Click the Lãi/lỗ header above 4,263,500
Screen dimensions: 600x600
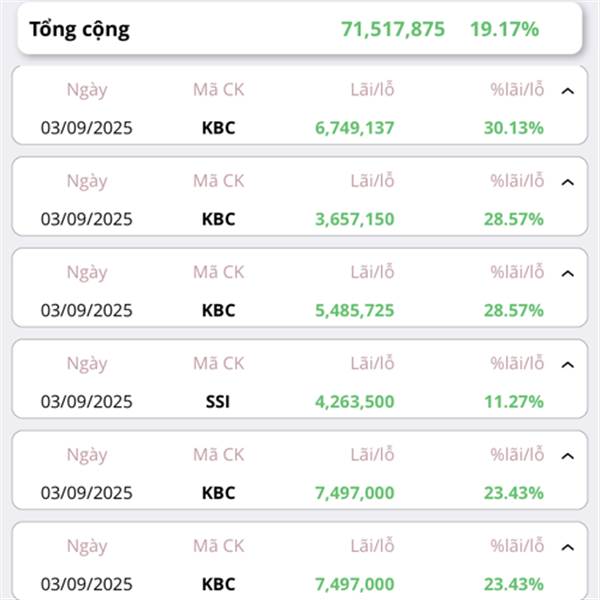point(372,364)
